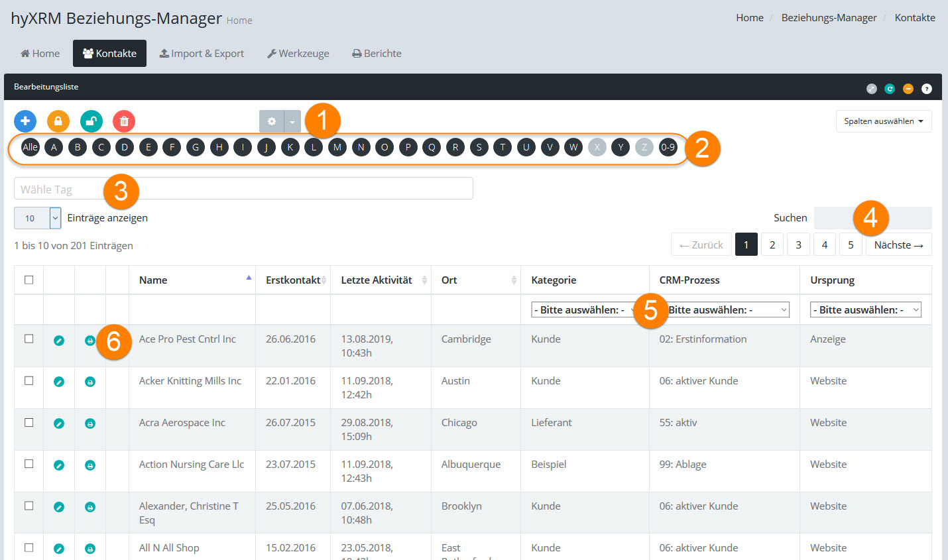Screen dimensions: 948x560
Task: Click the Wähle Tag input field
Action: (x=243, y=189)
